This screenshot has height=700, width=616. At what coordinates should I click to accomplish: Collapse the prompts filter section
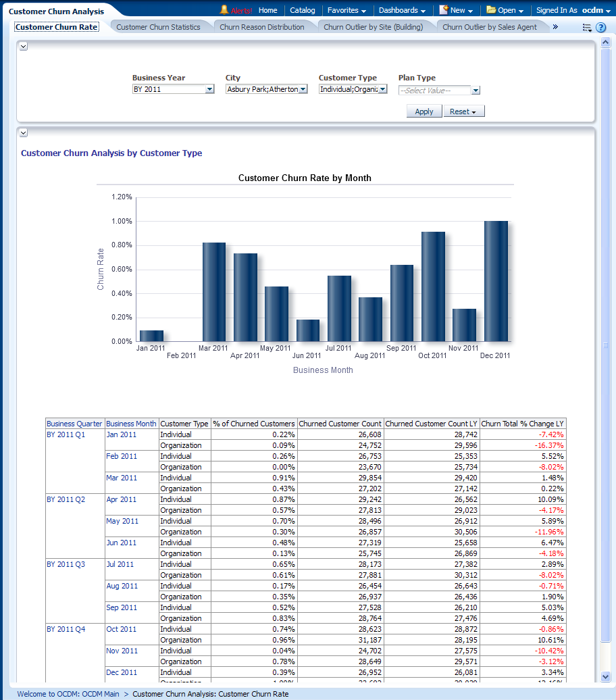point(23,46)
